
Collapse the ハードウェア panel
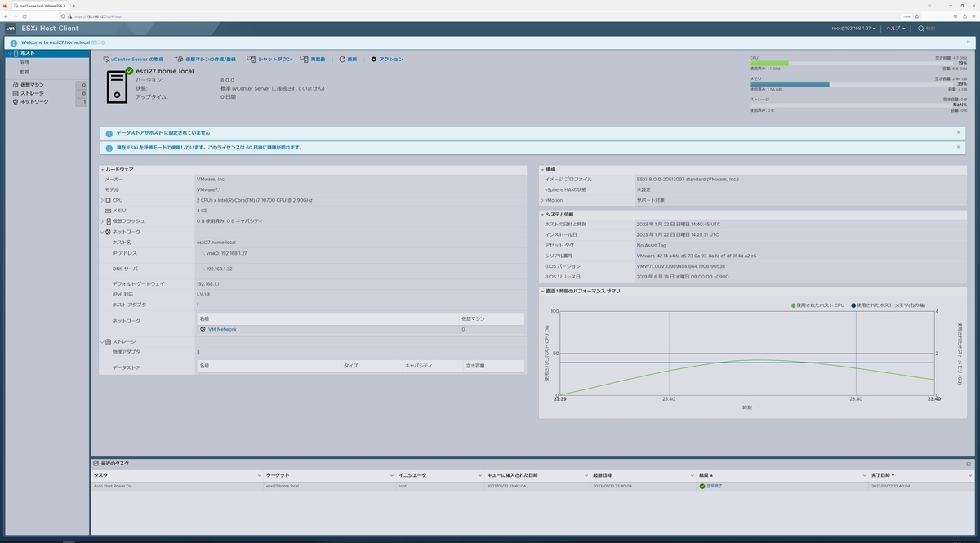click(103, 169)
